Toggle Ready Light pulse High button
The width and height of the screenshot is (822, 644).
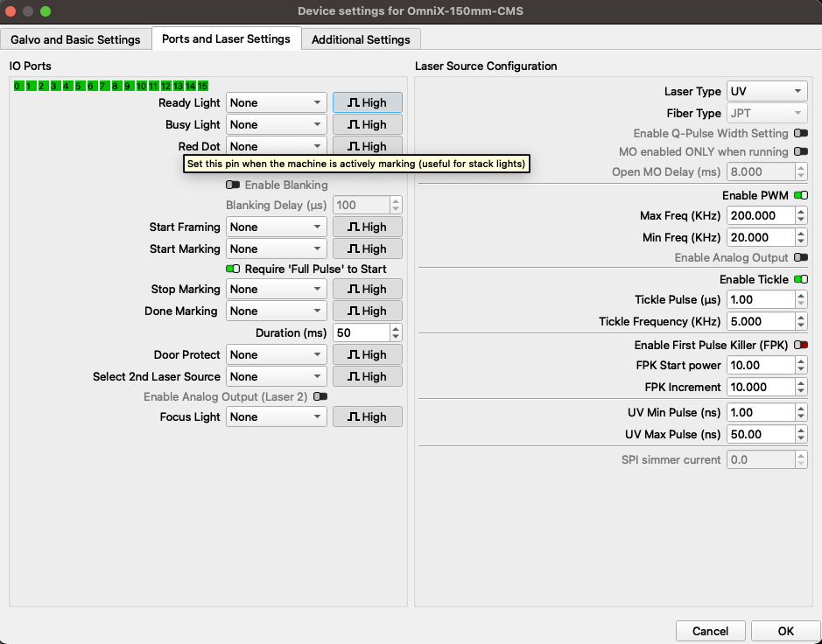click(367, 102)
